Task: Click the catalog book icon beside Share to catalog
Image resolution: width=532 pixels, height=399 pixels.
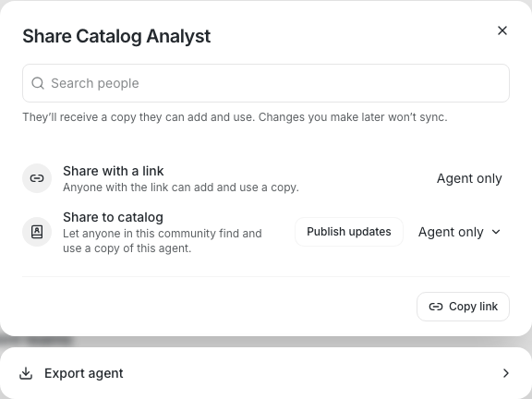Action: tap(37, 232)
